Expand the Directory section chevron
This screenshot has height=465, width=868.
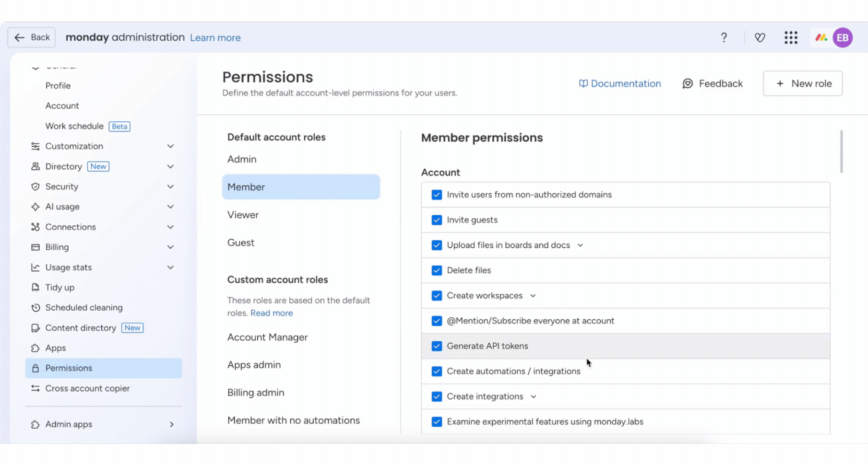click(170, 166)
